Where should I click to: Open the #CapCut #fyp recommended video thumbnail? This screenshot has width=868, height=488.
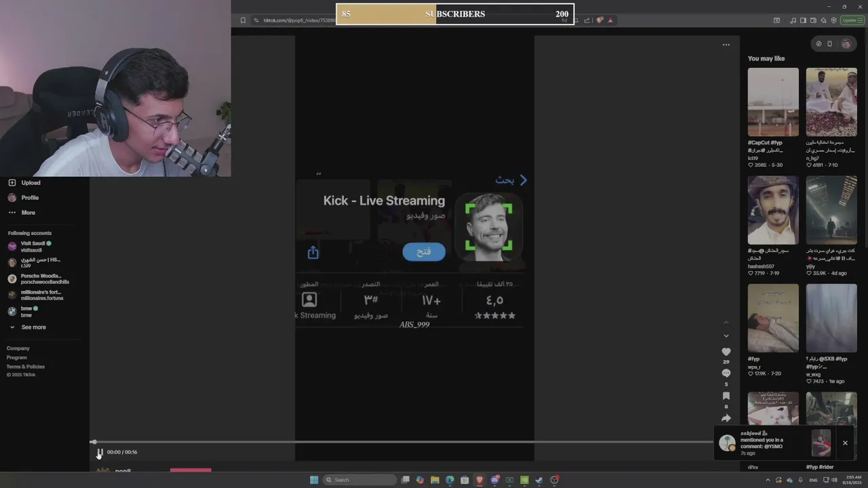pos(773,102)
